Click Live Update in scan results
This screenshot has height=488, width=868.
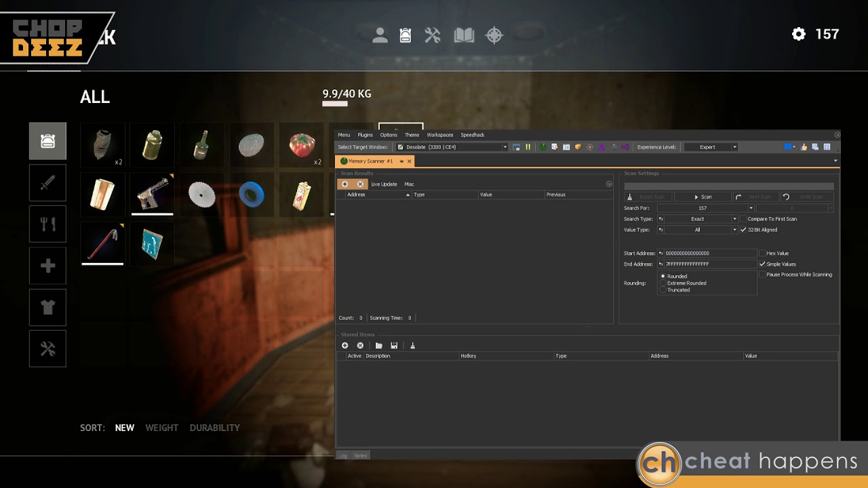(384, 184)
